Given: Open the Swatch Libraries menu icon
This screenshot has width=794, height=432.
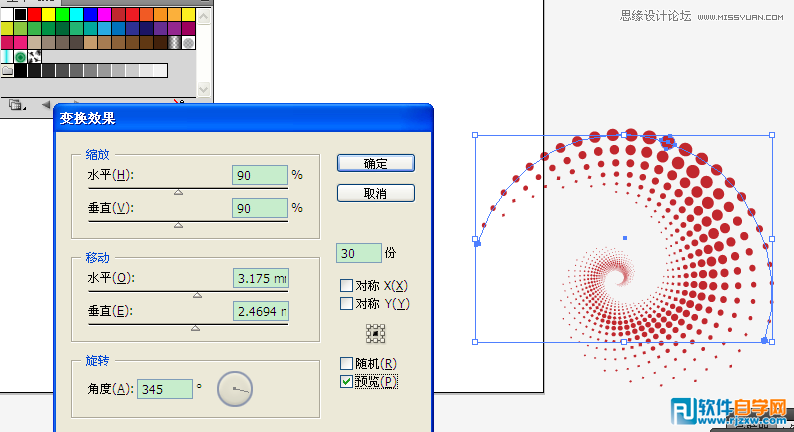Looking at the screenshot, I should (16, 105).
